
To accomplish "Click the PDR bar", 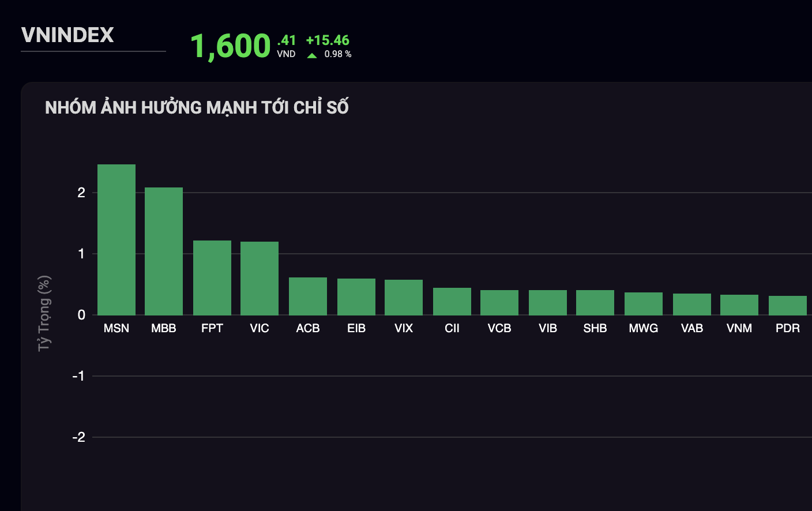I will (x=788, y=306).
